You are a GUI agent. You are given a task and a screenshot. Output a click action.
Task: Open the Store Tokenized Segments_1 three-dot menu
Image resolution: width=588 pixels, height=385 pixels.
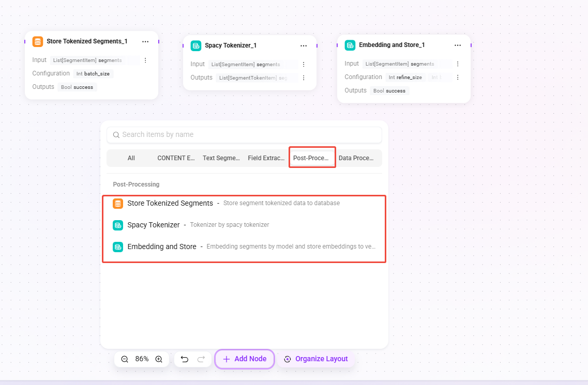[x=145, y=42]
